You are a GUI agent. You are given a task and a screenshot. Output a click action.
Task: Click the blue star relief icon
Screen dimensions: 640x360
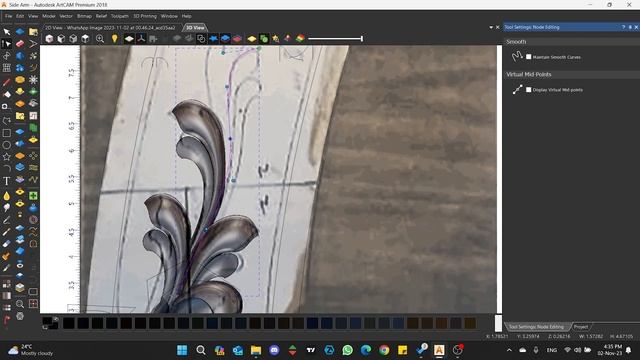tap(213, 39)
